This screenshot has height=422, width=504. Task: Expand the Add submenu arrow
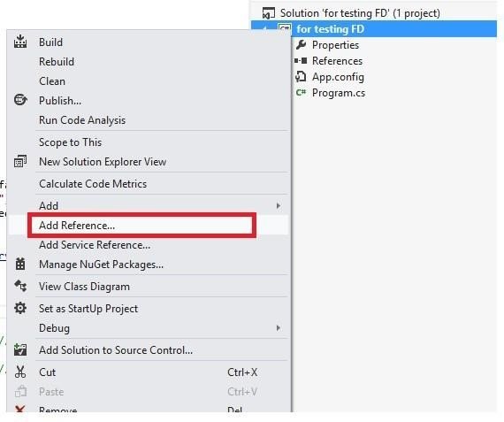point(279,205)
